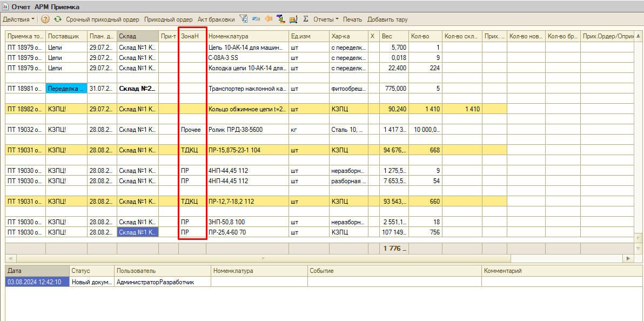This screenshot has height=321, width=644.
Task: Click the Кол-во скл... column header
Action: pos(462,37)
